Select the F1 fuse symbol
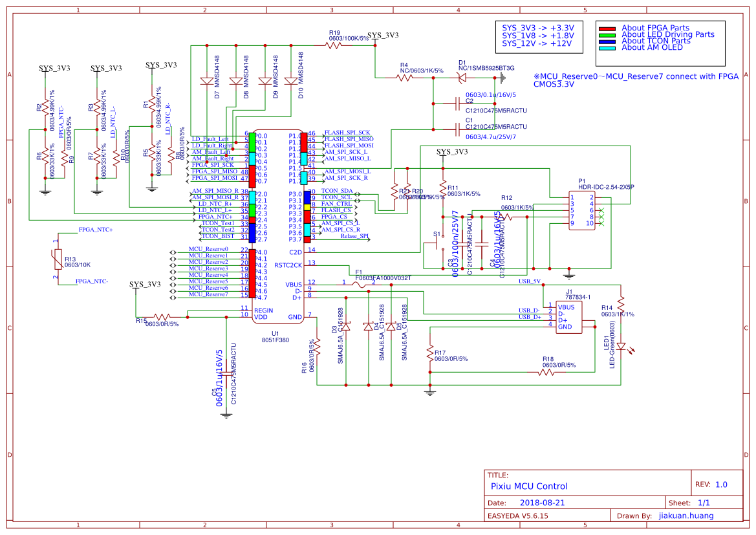 point(361,283)
